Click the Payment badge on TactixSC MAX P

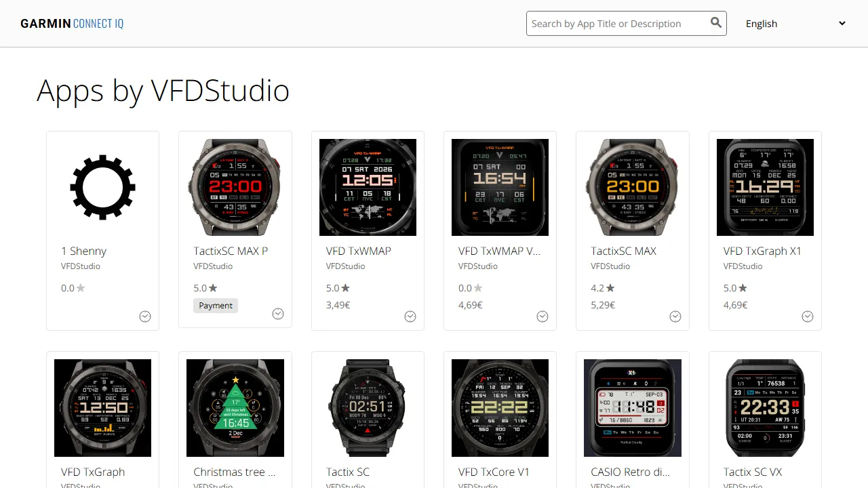tap(216, 305)
